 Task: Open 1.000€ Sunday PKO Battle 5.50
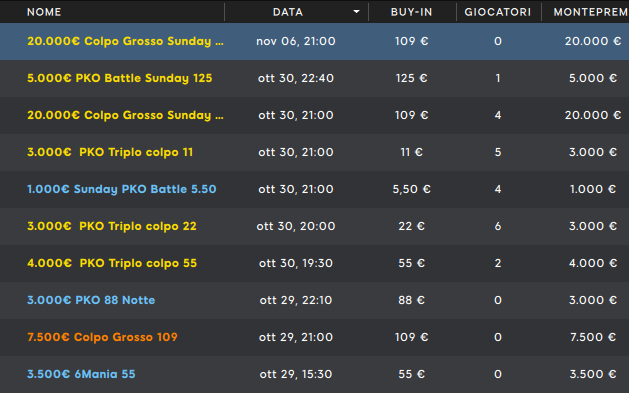pyautogui.click(x=314, y=189)
